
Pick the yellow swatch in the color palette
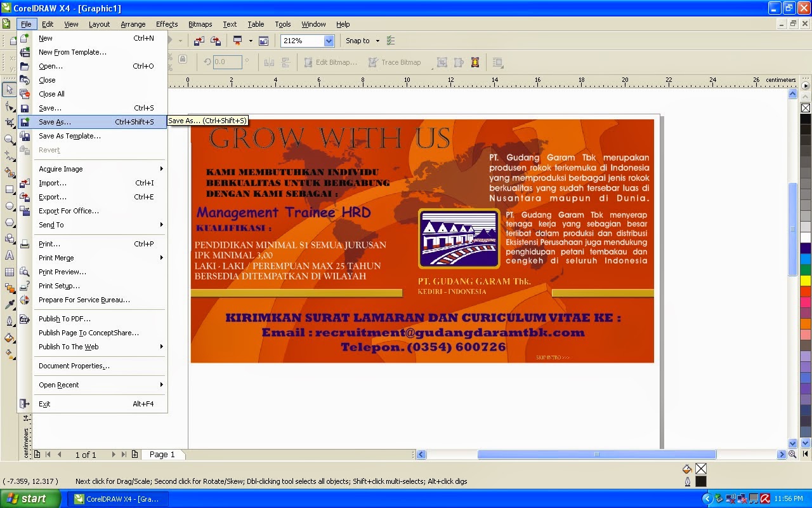pyautogui.click(x=806, y=280)
